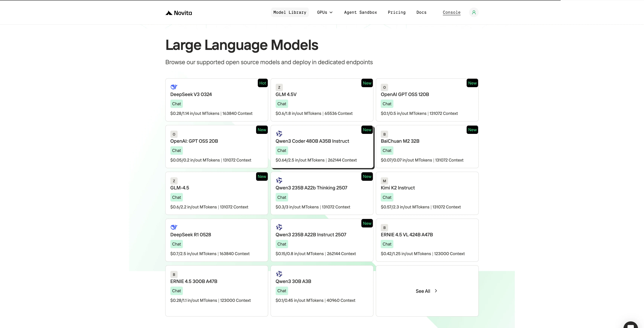Open BaiChuan M2 32B title
This screenshot has width=644, height=328.
tap(400, 141)
